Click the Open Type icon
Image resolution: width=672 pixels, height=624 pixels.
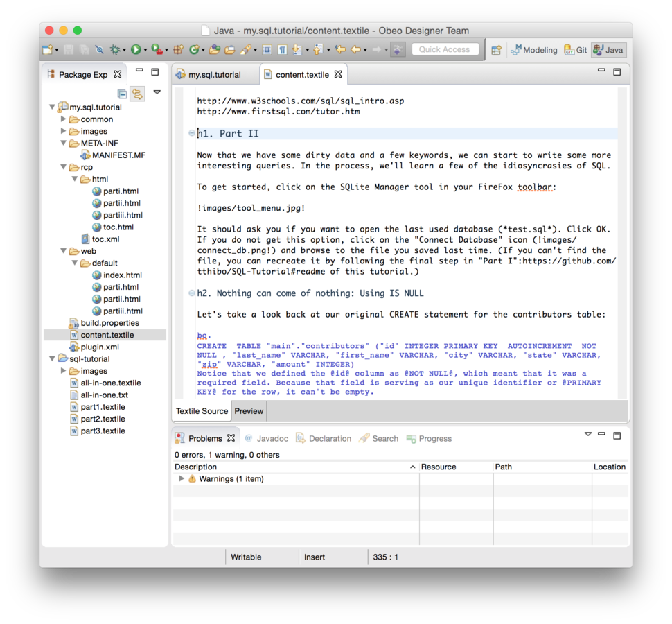click(x=215, y=50)
